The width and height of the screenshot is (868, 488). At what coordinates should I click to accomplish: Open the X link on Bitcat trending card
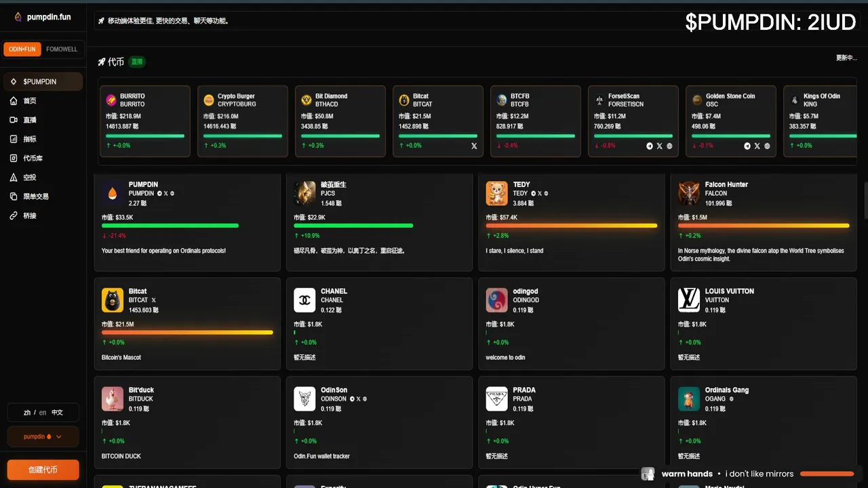[x=474, y=146]
